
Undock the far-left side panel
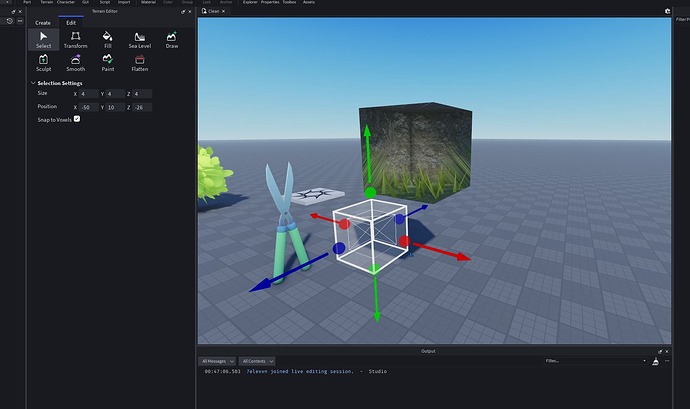(14, 11)
